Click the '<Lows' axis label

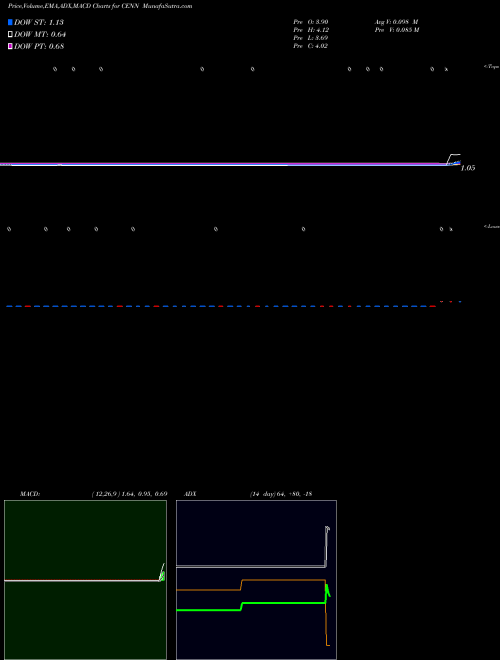492,226
